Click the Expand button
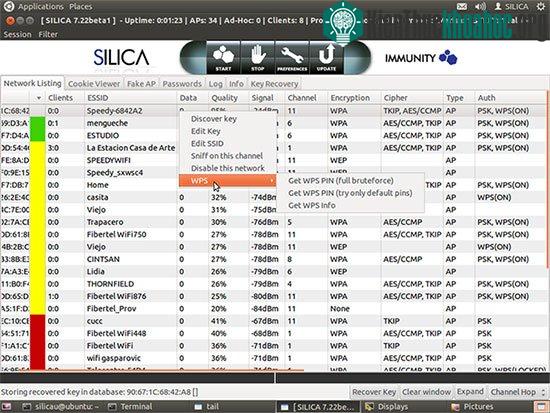 [470, 392]
